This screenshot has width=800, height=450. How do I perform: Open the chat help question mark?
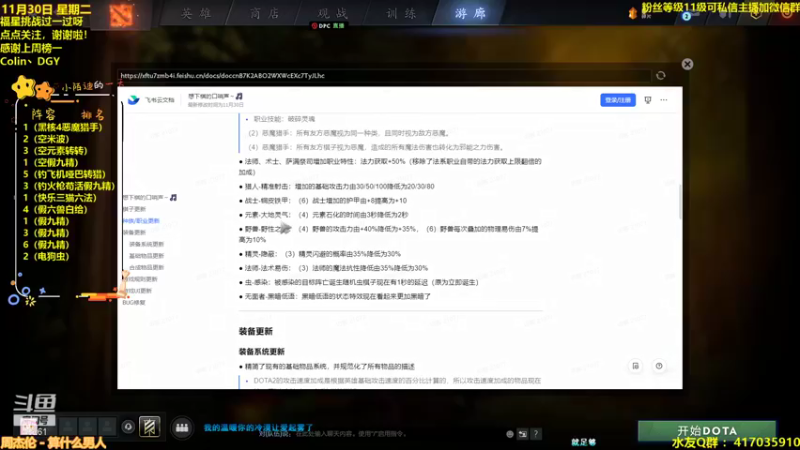(536, 434)
